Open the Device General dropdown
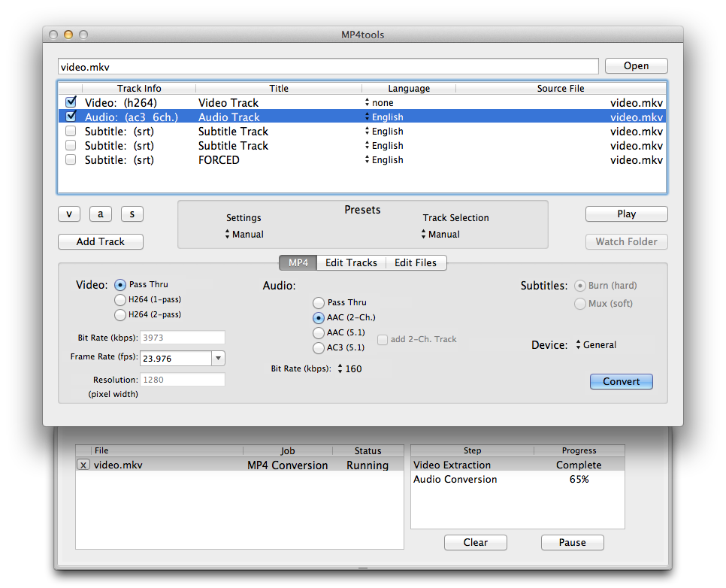Image resolution: width=726 pixels, height=588 pixels. click(596, 345)
